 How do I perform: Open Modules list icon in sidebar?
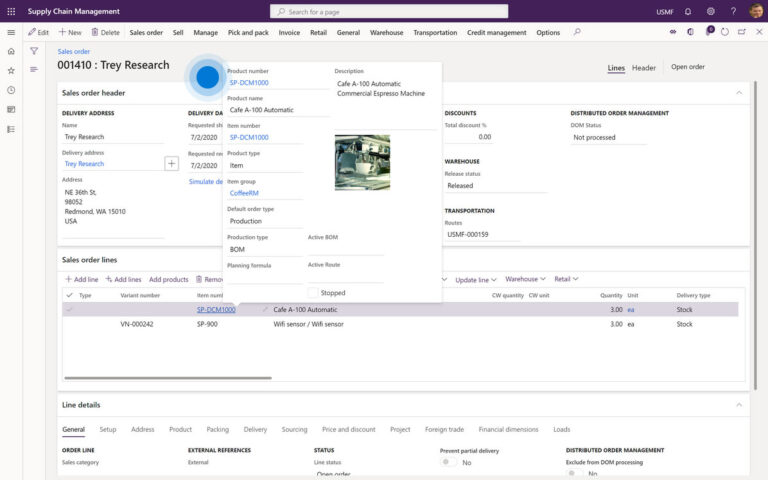11,129
